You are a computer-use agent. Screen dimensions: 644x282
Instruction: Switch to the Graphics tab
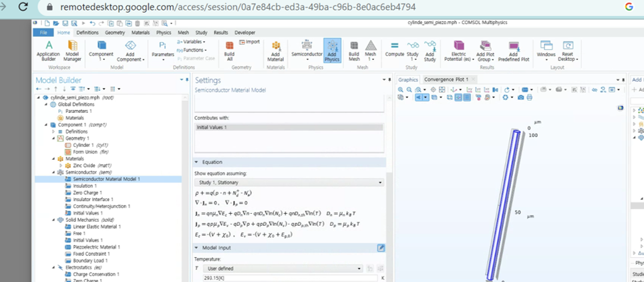click(x=408, y=80)
